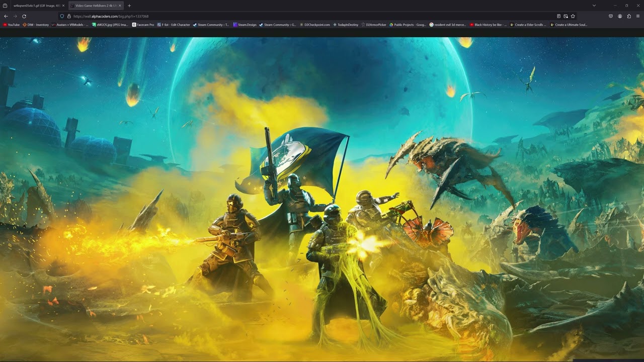Open the Extensions puzzle icon
644x362 pixels.
pos(629,16)
